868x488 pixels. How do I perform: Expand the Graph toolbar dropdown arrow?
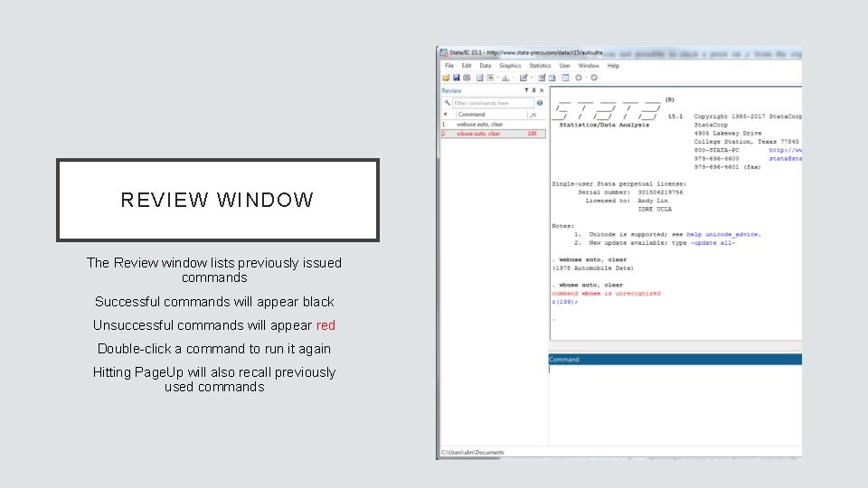click(514, 78)
